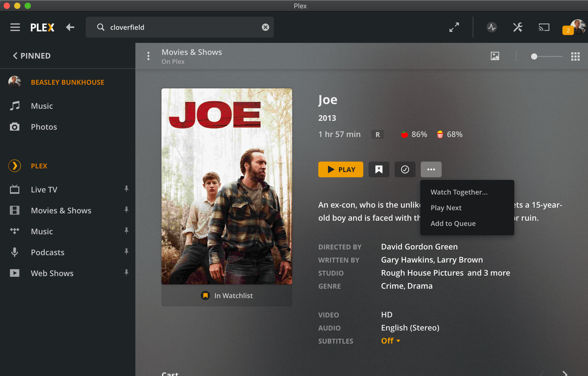Open the Cast device icon
Viewport: 588px width, 376px height.
coord(544,27)
